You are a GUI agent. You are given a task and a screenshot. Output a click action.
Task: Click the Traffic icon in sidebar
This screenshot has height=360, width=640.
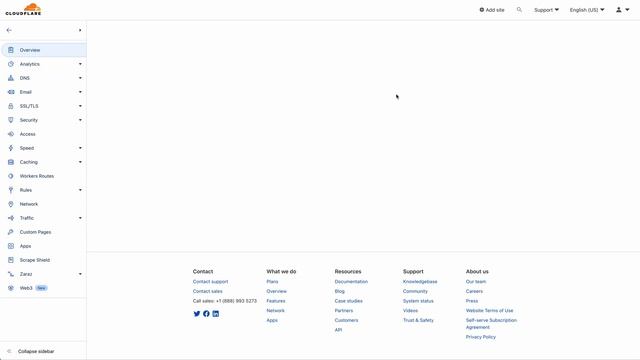[x=11, y=218]
